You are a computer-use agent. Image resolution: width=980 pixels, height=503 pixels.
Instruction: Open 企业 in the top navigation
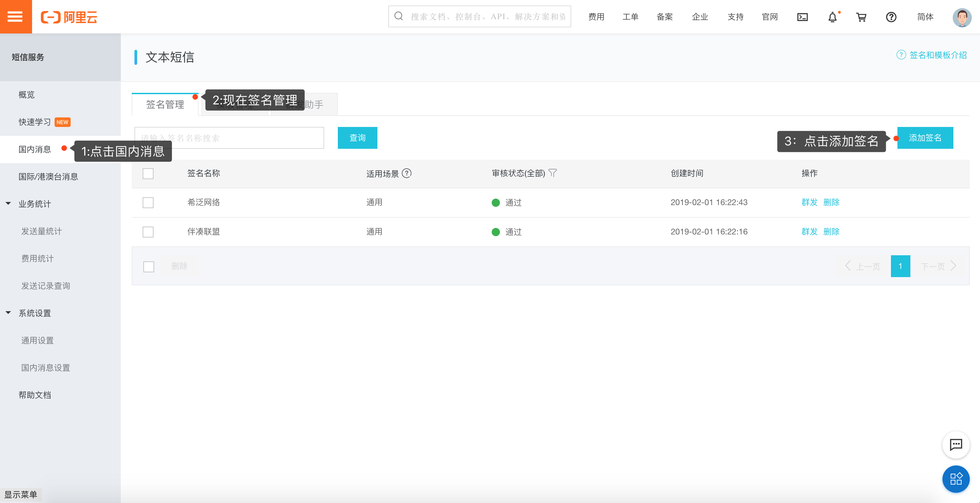pos(700,17)
